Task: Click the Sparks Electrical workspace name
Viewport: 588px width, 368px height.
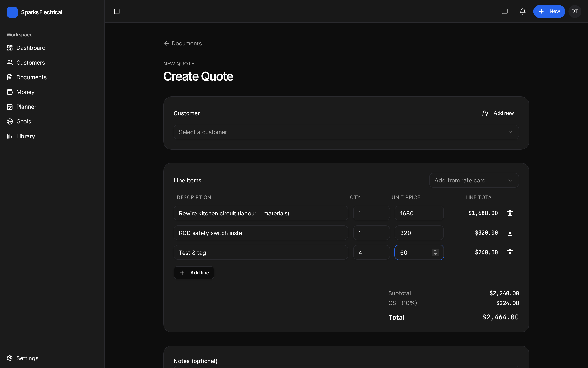Action: (x=42, y=12)
